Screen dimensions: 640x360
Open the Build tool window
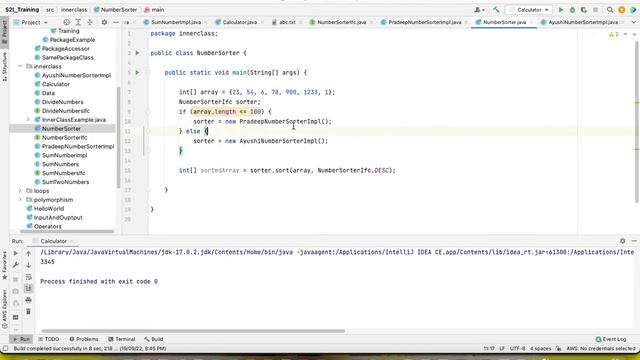tap(154, 339)
